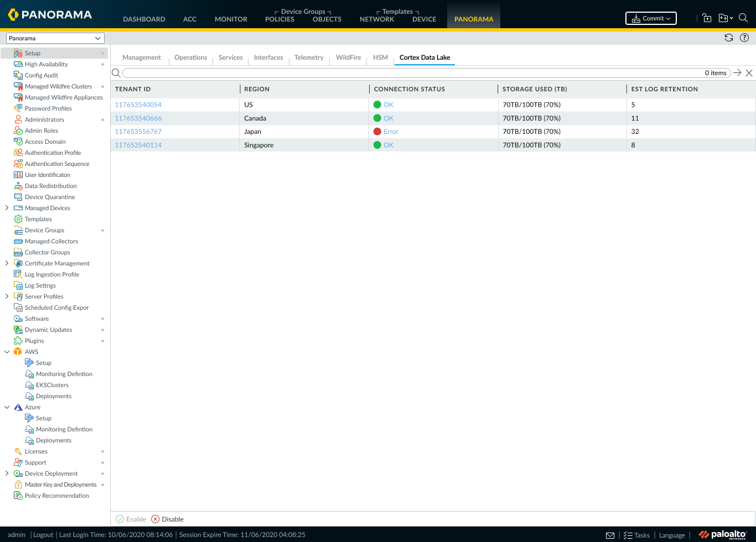Click the mail envelope icon in status bar
The height and width of the screenshot is (542, 756).
610,535
